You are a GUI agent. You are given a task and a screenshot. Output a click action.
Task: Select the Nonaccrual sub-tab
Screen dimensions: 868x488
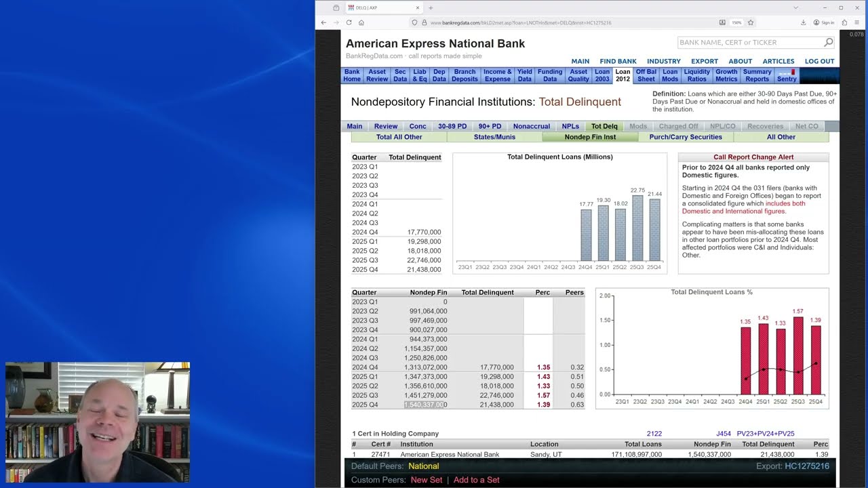[x=532, y=126]
